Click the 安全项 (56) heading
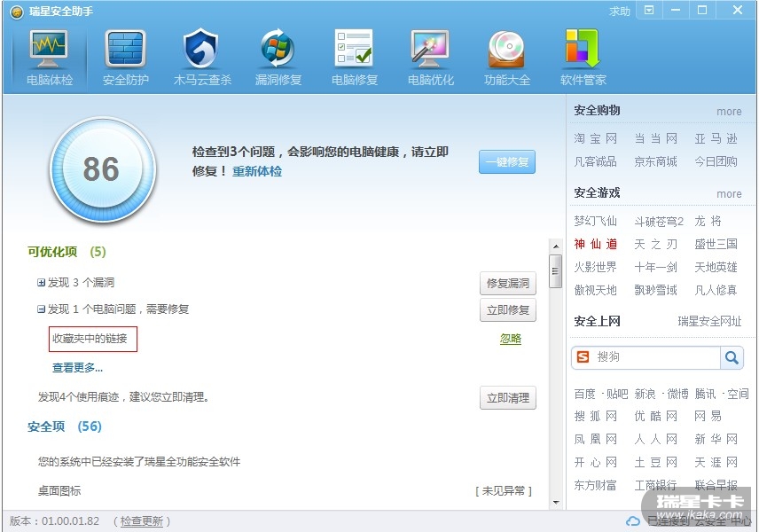The image size is (759, 532). 65,426
